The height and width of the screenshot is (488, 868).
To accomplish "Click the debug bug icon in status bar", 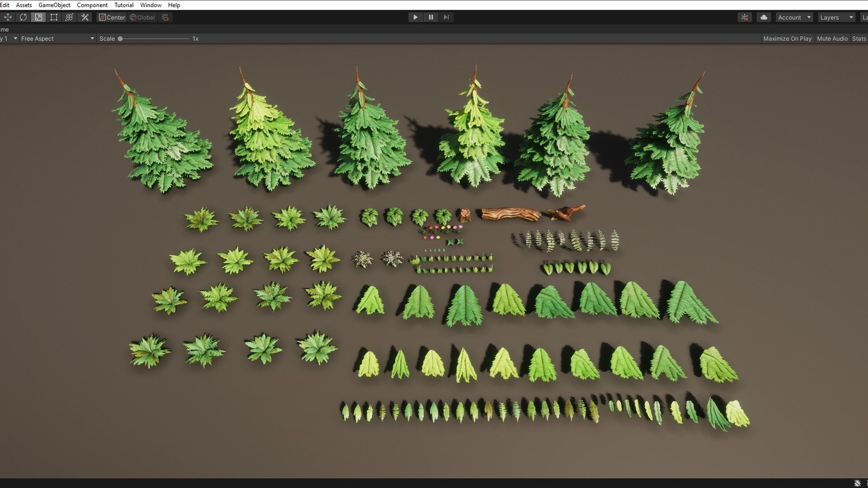I will click(857, 483).
